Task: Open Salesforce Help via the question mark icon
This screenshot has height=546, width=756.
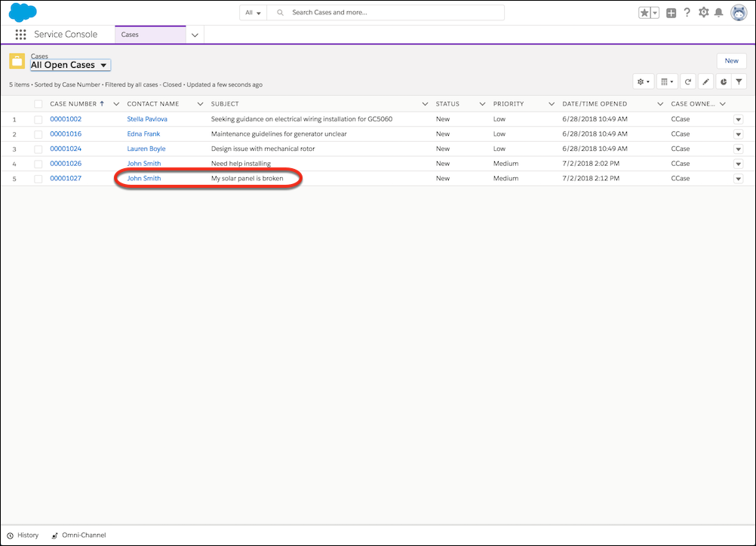Action: [x=687, y=12]
